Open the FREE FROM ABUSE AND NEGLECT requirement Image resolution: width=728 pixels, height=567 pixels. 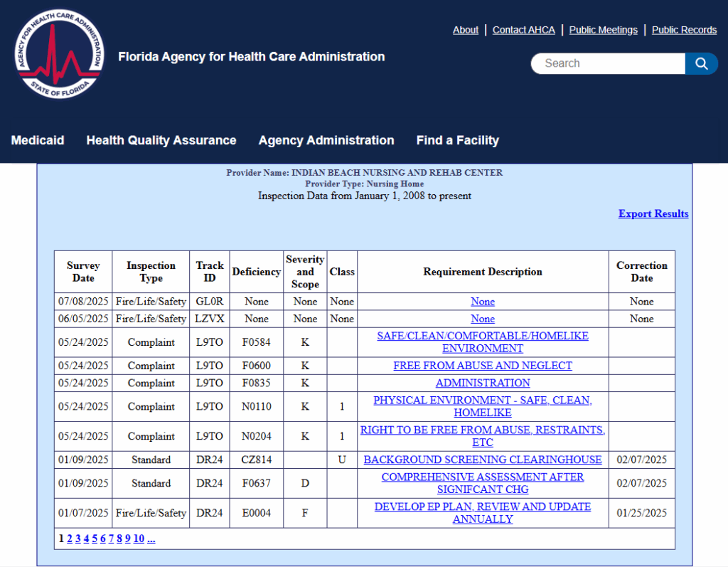tap(483, 366)
